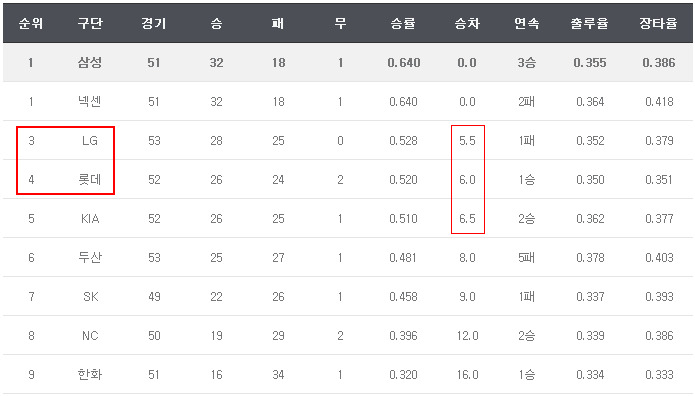Image resolution: width=695 pixels, height=396 pixels.
Task: Click the 구단 column header
Action: [x=90, y=23]
